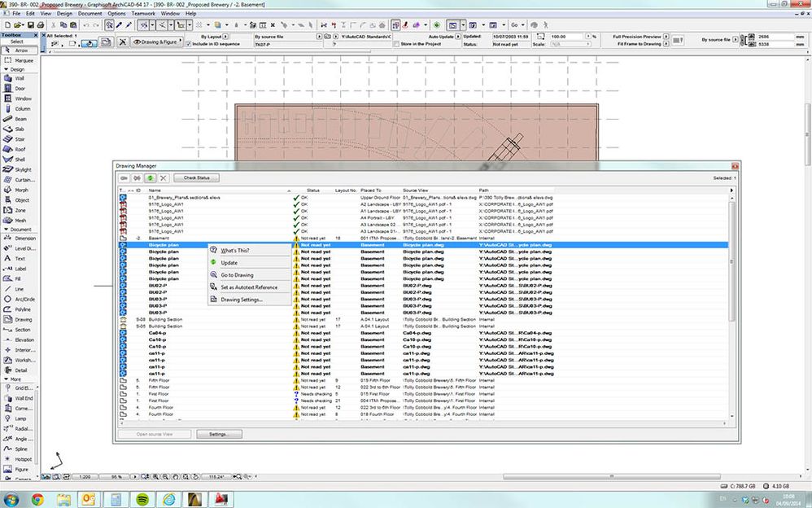Pick the Stair tool in Toolbox
This screenshot has height=508, width=812.
click(x=18, y=139)
